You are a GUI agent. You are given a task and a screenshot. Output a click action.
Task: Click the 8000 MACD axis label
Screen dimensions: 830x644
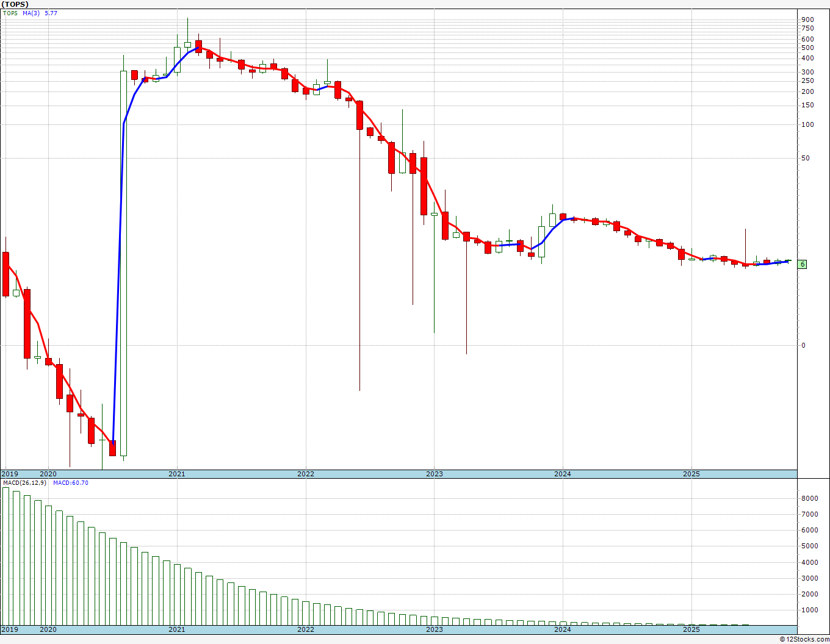click(x=809, y=498)
